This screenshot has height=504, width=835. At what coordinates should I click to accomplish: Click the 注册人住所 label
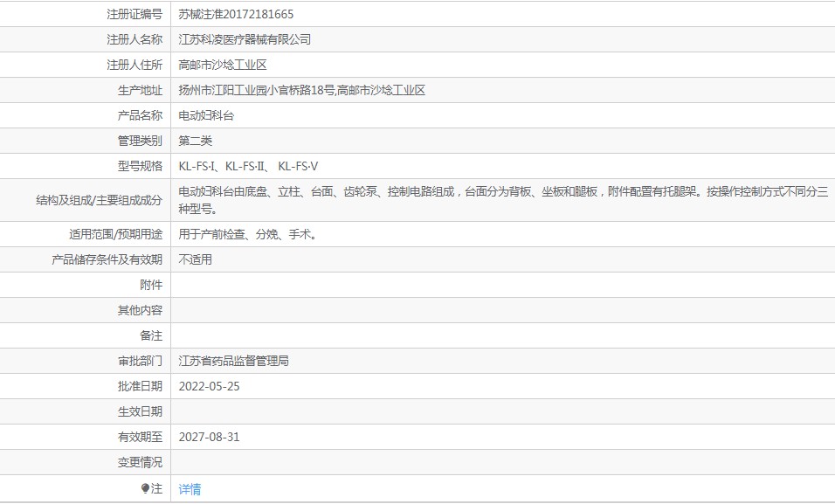pyautogui.click(x=135, y=65)
